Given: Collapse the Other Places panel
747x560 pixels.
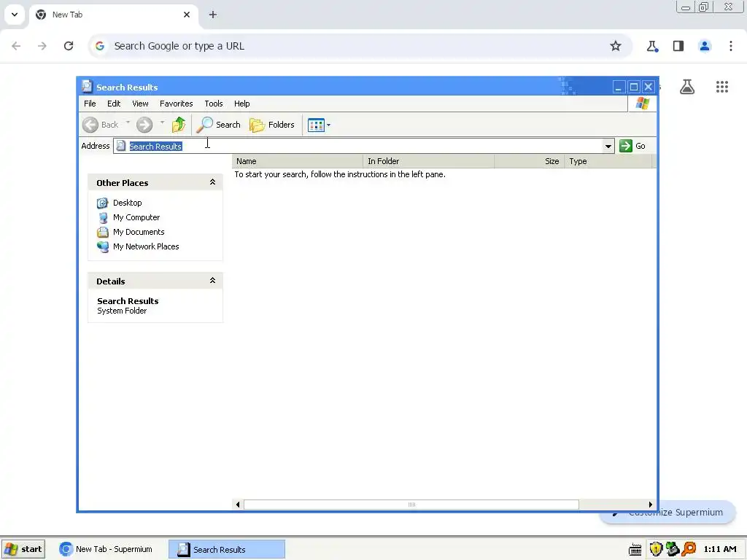Looking at the screenshot, I should [x=212, y=182].
